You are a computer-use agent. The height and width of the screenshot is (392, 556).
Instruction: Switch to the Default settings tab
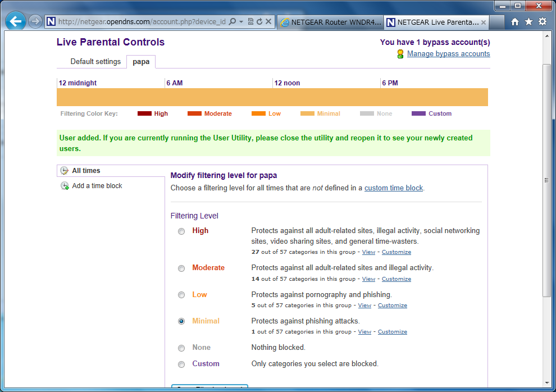95,62
